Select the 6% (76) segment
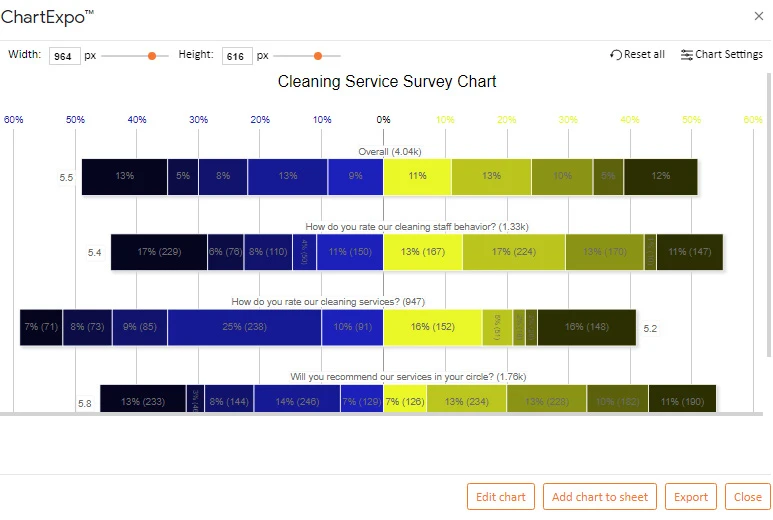Viewport: 773px width, 520px height. [x=225, y=252]
